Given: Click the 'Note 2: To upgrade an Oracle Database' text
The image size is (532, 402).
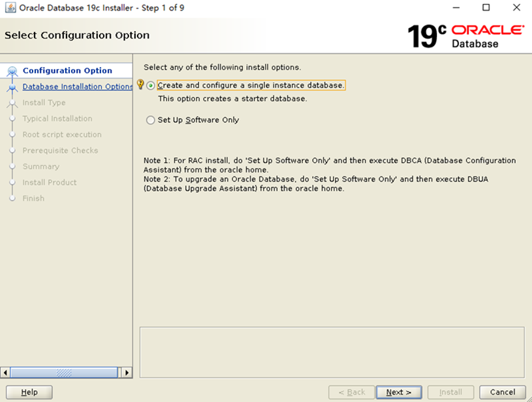Looking at the screenshot, I should click(x=316, y=184).
